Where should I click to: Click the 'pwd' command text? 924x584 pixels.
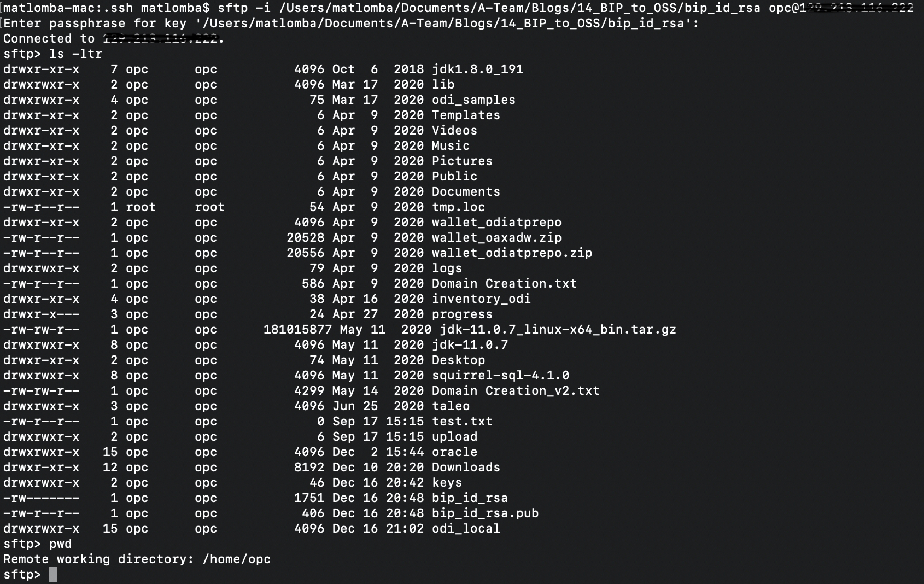click(x=60, y=544)
